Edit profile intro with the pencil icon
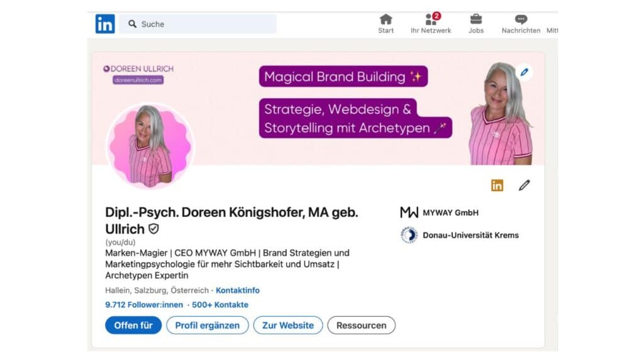Viewport: 644px width, 362px height. coord(524,185)
